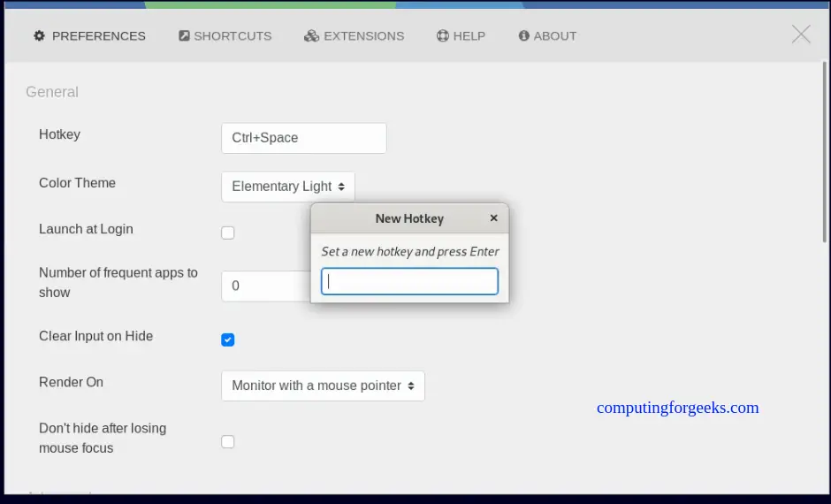Click 'Number of frequent apps to show' label
831x504 pixels.
pos(118,282)
